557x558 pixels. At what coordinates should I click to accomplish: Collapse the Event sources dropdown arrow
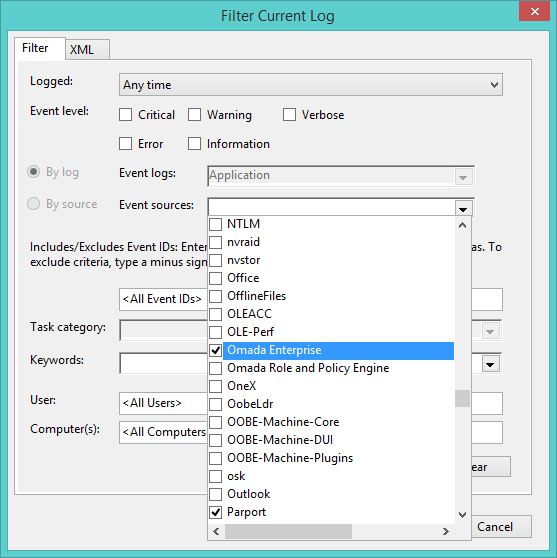coord(463,209)
